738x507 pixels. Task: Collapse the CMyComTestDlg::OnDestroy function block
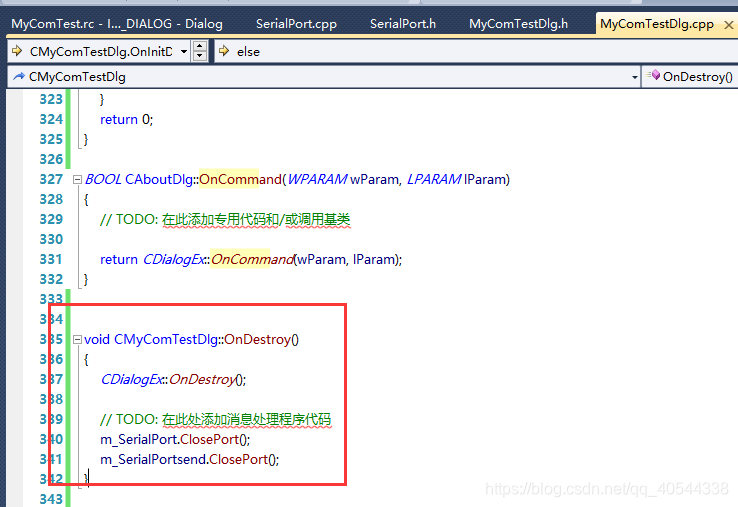tap(78, 339)
